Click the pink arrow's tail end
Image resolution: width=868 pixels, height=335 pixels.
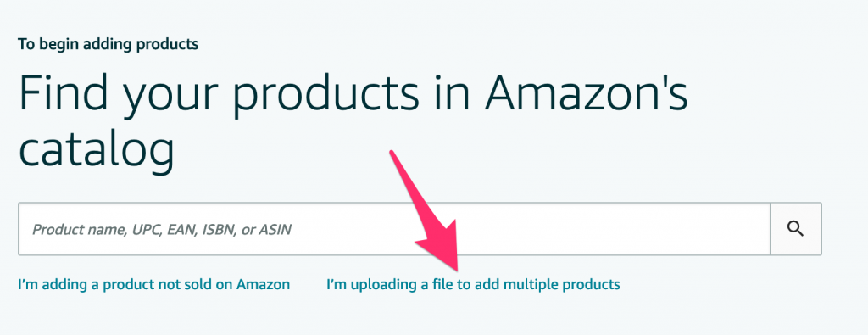pos(394,156)
